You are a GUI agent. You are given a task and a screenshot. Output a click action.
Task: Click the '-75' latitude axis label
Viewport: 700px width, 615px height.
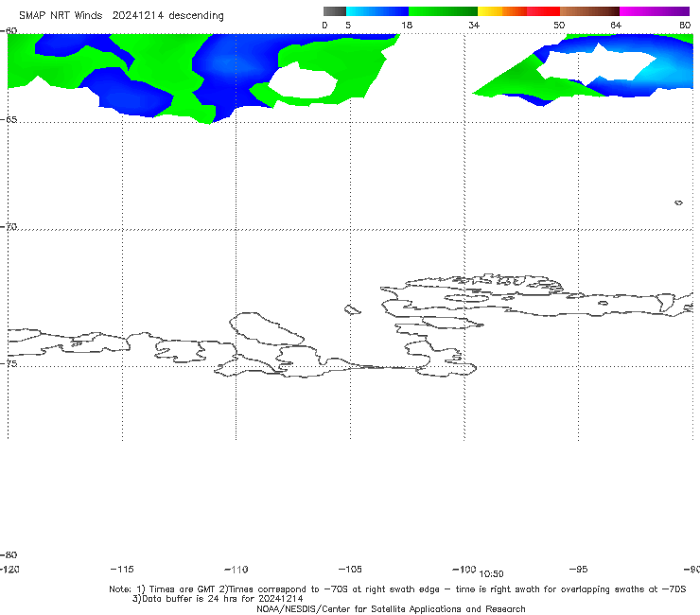(x=9, y=363)
